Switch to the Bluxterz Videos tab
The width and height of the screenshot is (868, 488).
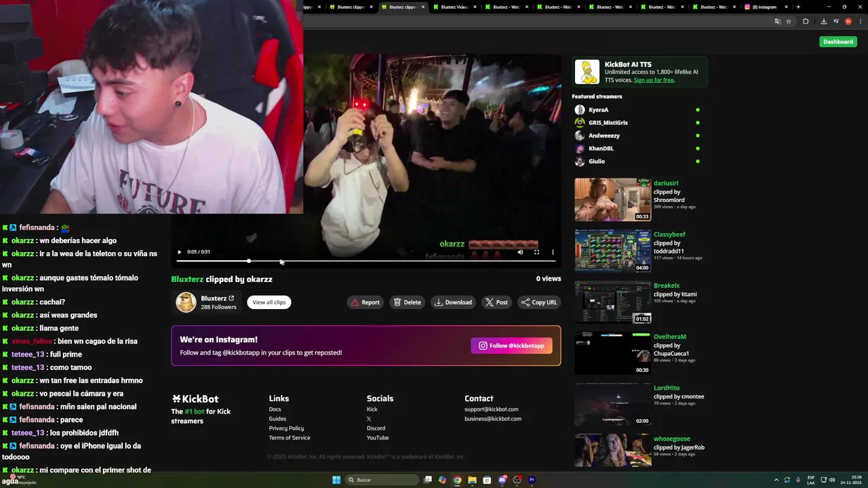coord(454,7)
